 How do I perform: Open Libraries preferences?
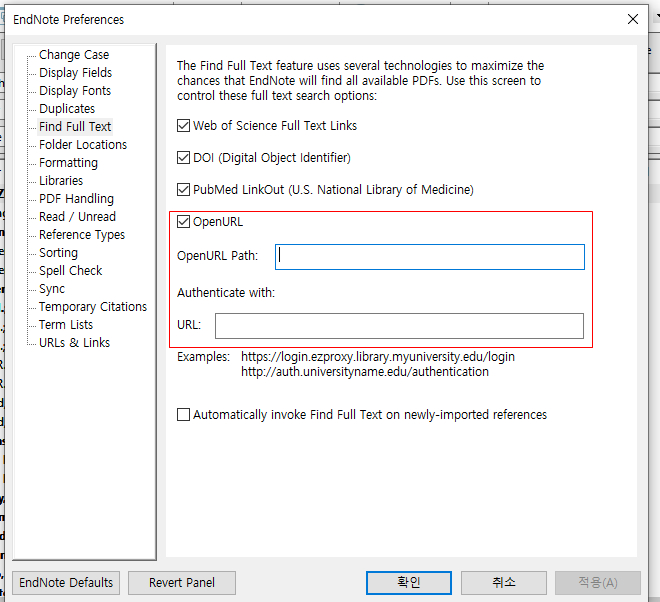tap(61, 181)
